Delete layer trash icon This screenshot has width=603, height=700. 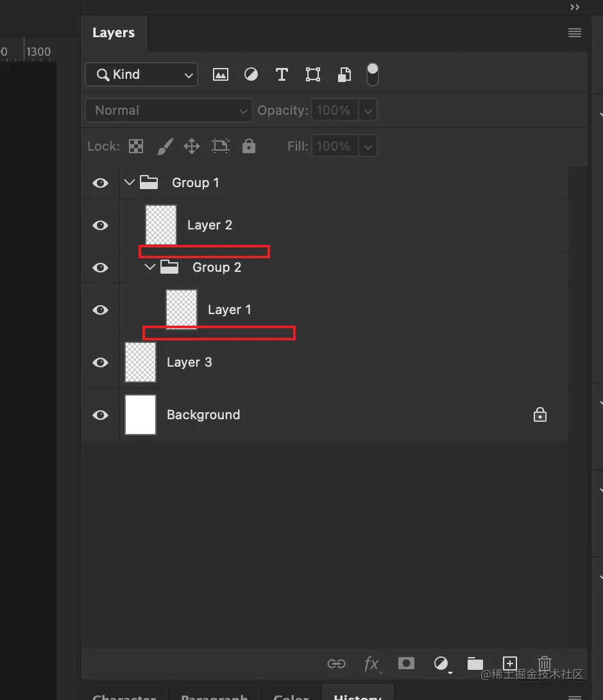(545, 663)
